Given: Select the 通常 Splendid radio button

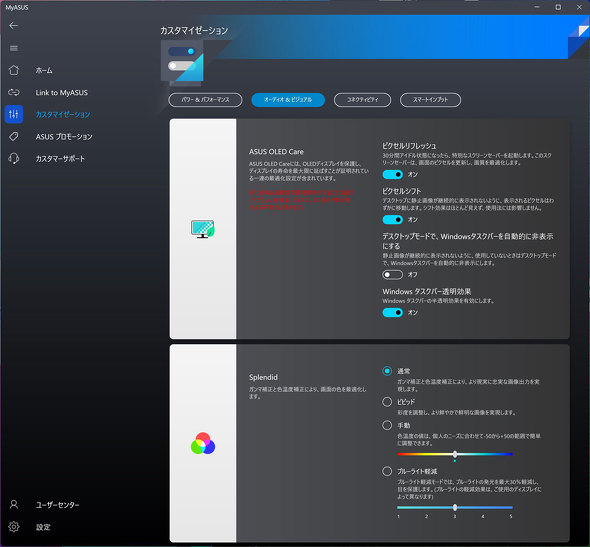Looking at the screenshot, I should (x=387, y=371).
